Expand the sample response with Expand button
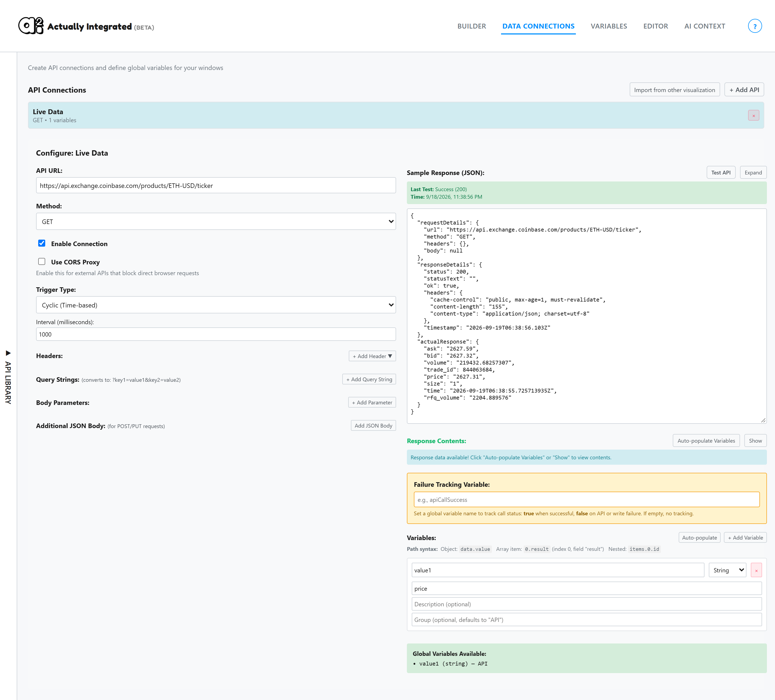 coord(753,173)
